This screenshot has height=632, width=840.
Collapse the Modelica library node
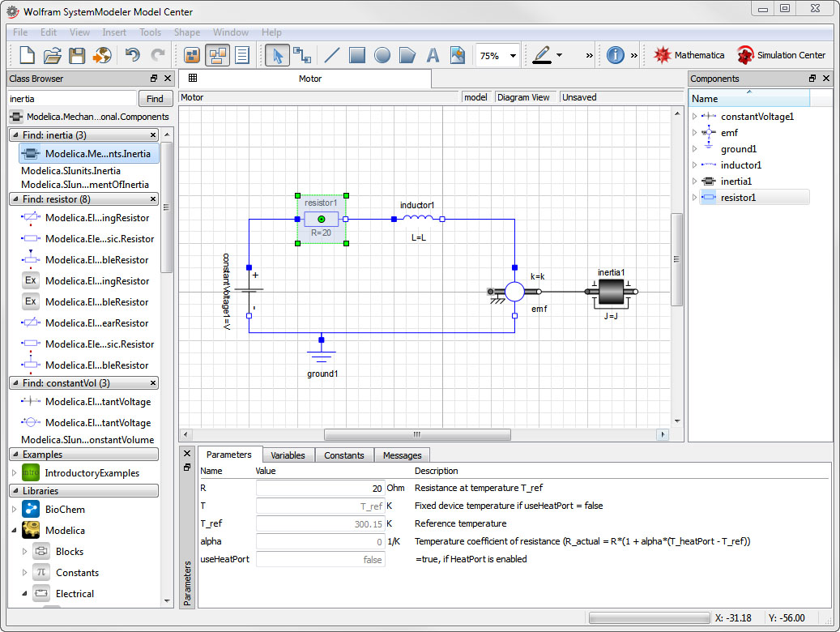click(x=15, y=530)
